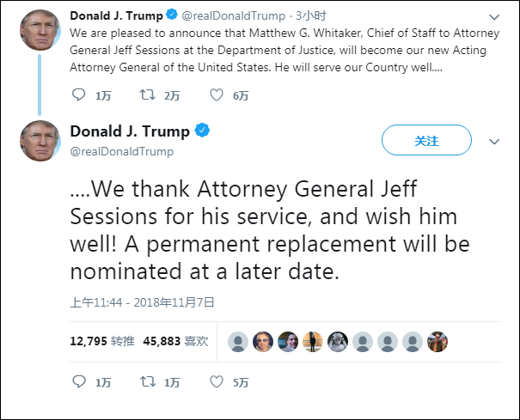Like the Jeff Sessions thank-you tweet
The width and height of the screenshot is (520, 420).
pos(217,381)
